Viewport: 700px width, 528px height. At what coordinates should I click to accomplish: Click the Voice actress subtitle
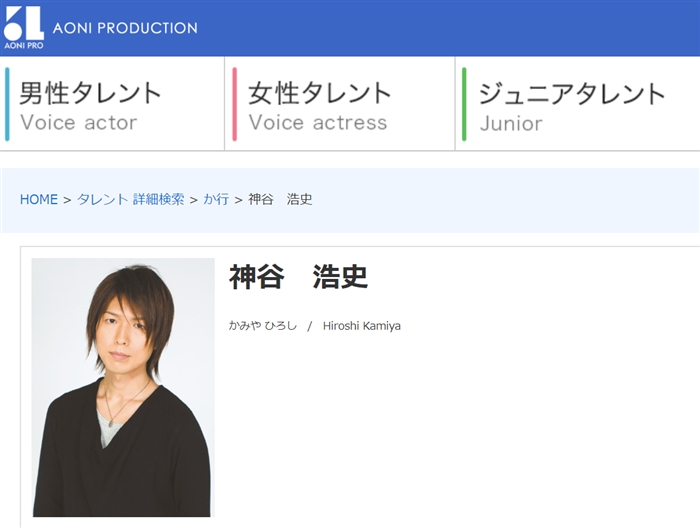point(318,123)
